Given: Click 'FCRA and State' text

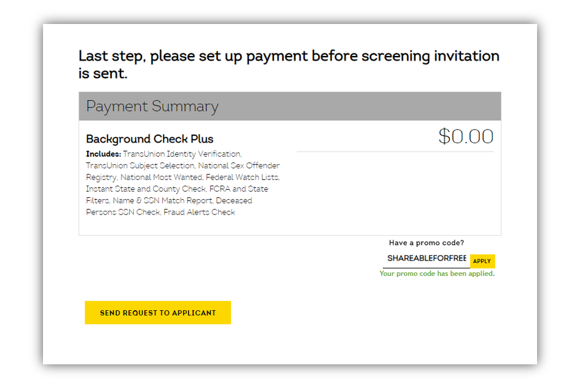Looking at the screenshot, I should pyautogui.click(x=238, y=189).
